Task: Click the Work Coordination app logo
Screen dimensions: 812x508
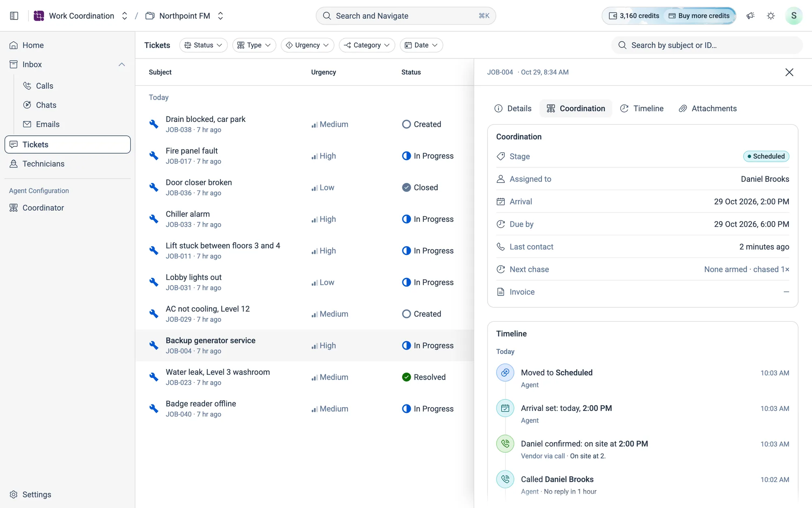Action: point(39,16)
